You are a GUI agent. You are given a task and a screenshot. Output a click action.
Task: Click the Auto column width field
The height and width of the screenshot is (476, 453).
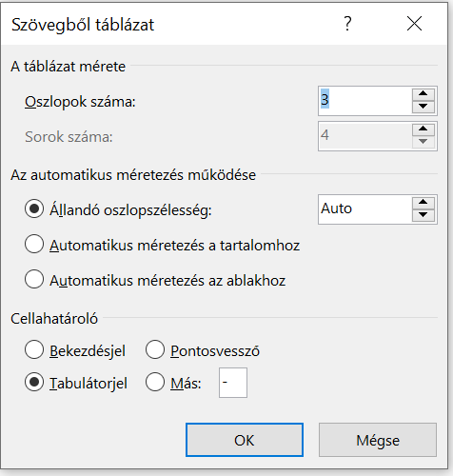pyautogui.click(x=365, y=209)
